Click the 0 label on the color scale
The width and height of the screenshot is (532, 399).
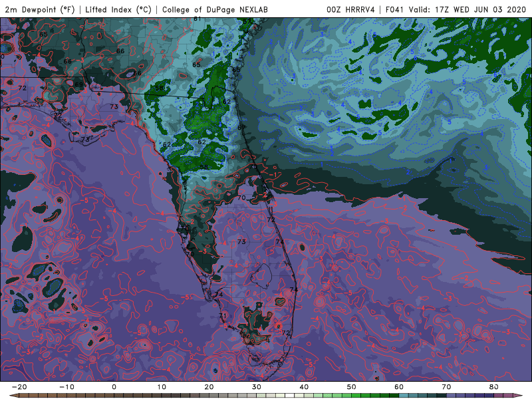point(114,387)
